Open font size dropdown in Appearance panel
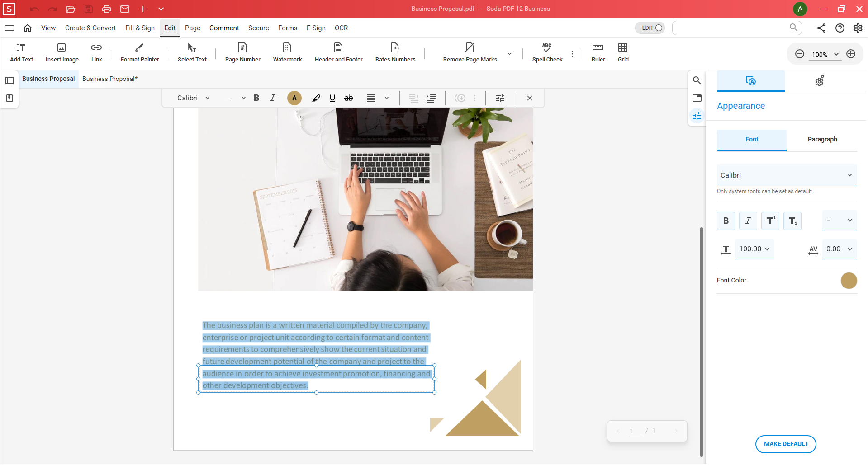 coord(840,221)
